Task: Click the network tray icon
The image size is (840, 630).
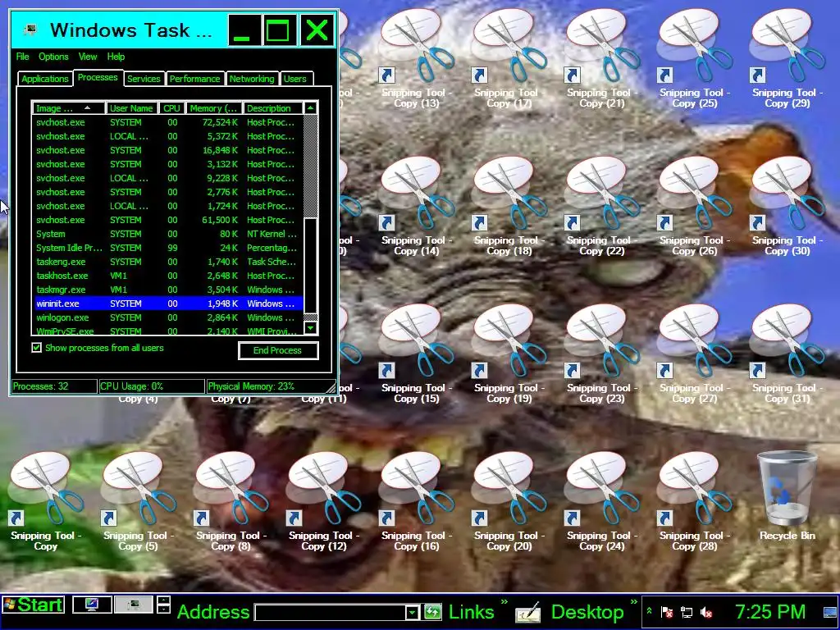Action: click(687, 612)
